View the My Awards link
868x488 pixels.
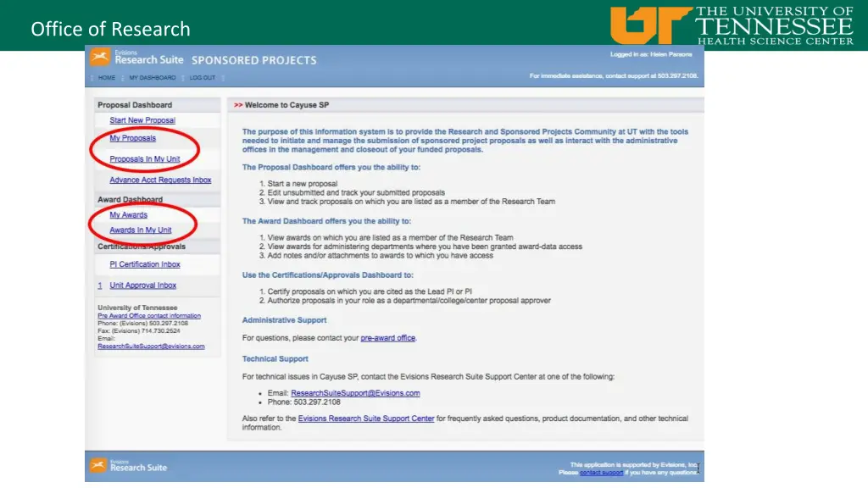pyautogui.click(x=129, y=215)
